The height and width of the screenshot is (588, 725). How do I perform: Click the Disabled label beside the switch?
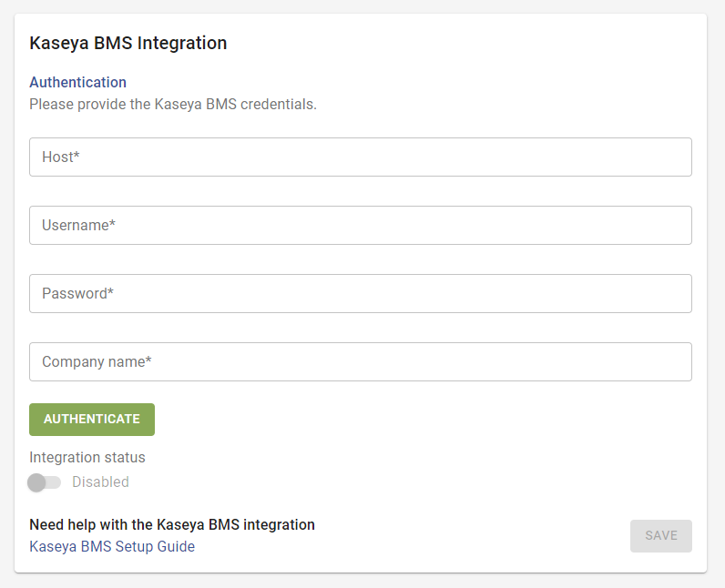100,482
